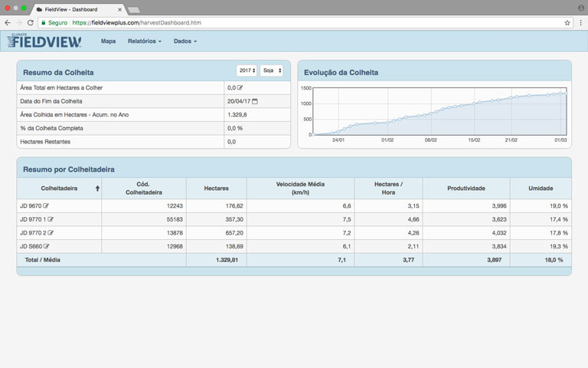Click the code cell 55183
The image size is (588, 368).
point(175,219)
